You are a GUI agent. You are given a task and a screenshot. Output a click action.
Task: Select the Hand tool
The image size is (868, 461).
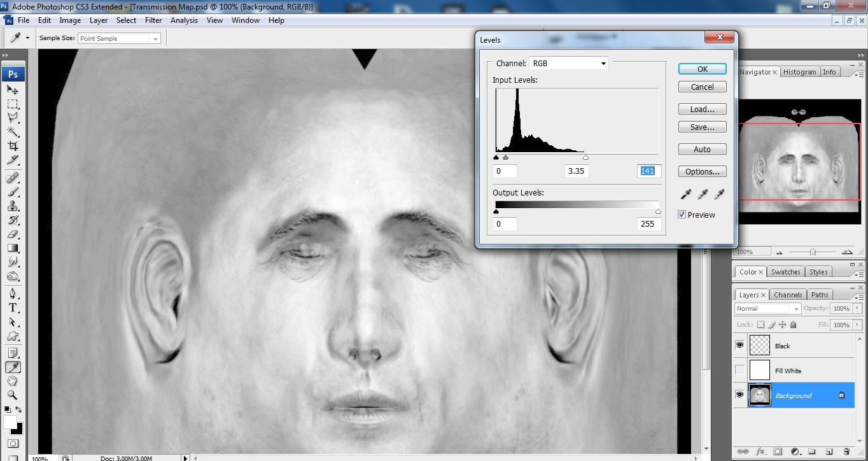coord(13,381)
